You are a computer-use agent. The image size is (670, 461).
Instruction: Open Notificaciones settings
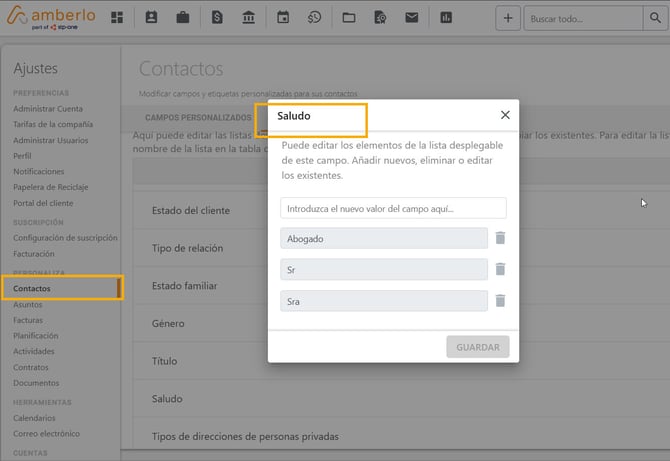(38, 171)
